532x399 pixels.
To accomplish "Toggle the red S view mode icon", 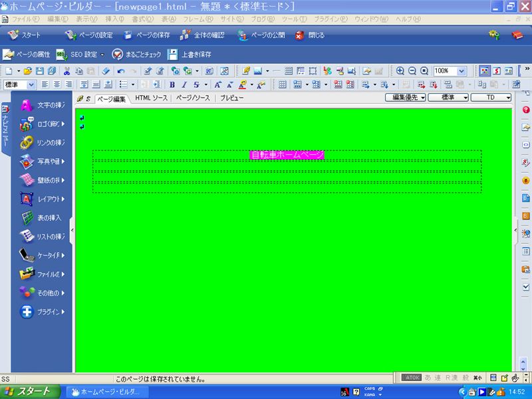I will click(497, 71).
